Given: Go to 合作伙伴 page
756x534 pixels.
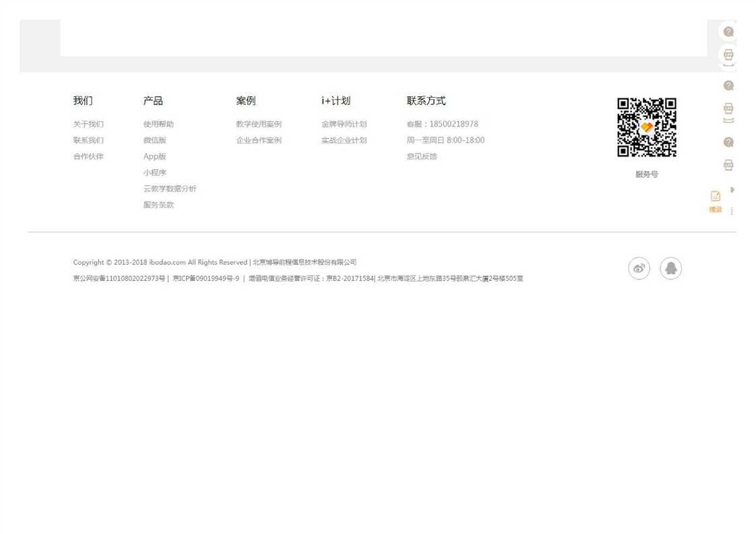Looking at the screenshot, I should click(x=88, y=157).
